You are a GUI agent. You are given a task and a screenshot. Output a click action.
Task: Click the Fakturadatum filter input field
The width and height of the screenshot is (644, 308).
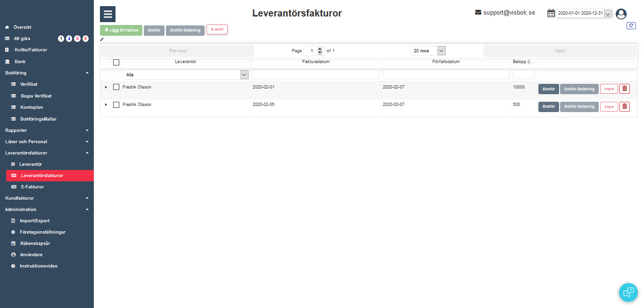(x=315, y=74)
